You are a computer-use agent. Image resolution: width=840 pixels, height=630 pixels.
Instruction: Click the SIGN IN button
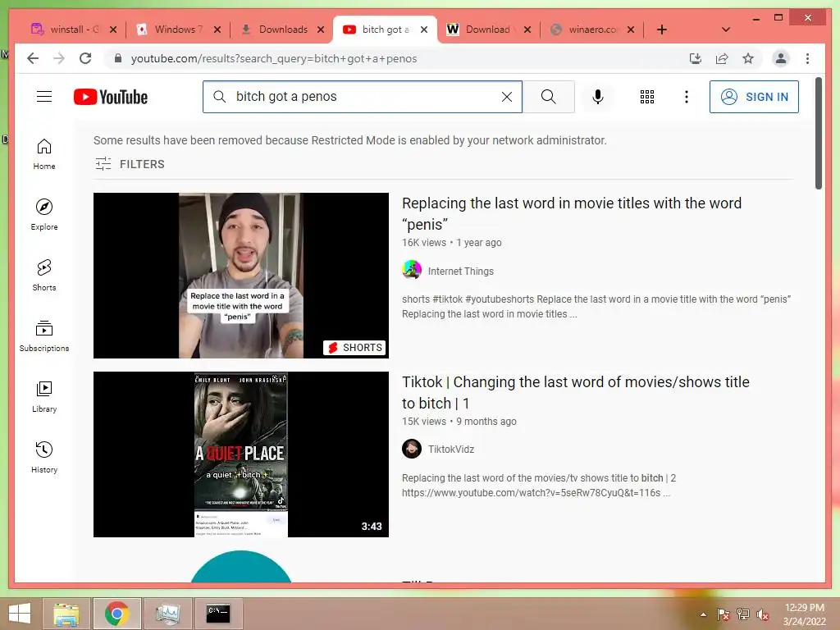click(754, 97)
